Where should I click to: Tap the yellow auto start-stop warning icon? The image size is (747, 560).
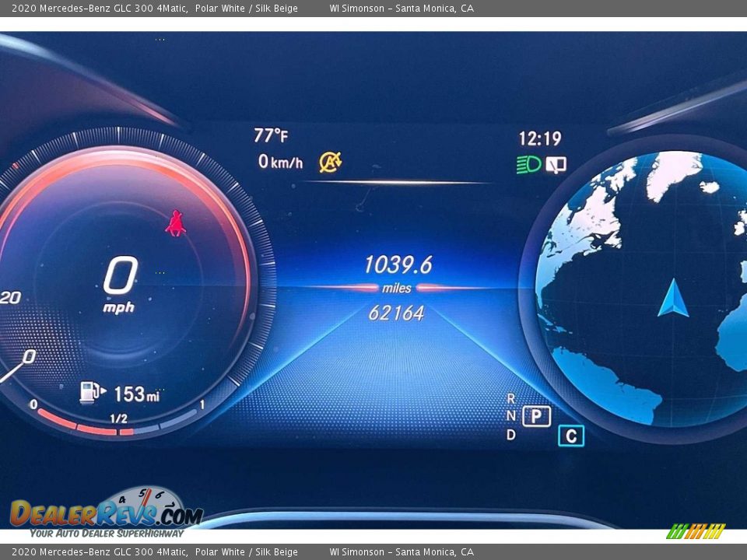click(330, 162)
